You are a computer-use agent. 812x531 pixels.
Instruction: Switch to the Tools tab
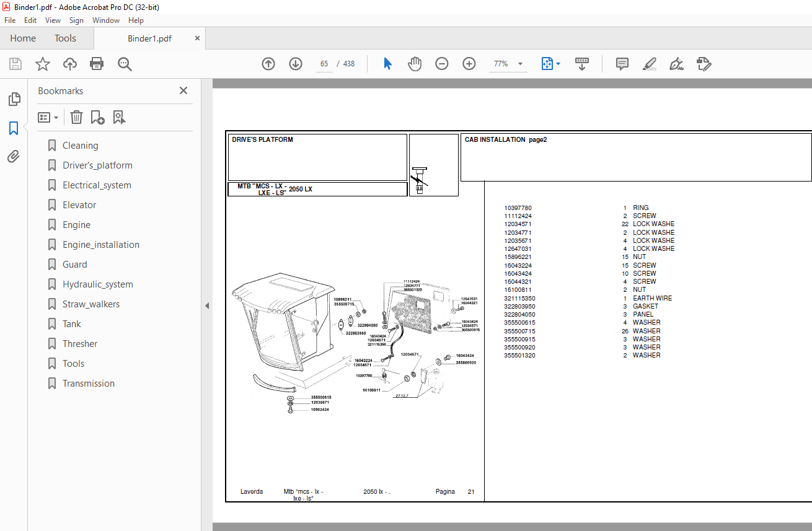pos(65,38)
